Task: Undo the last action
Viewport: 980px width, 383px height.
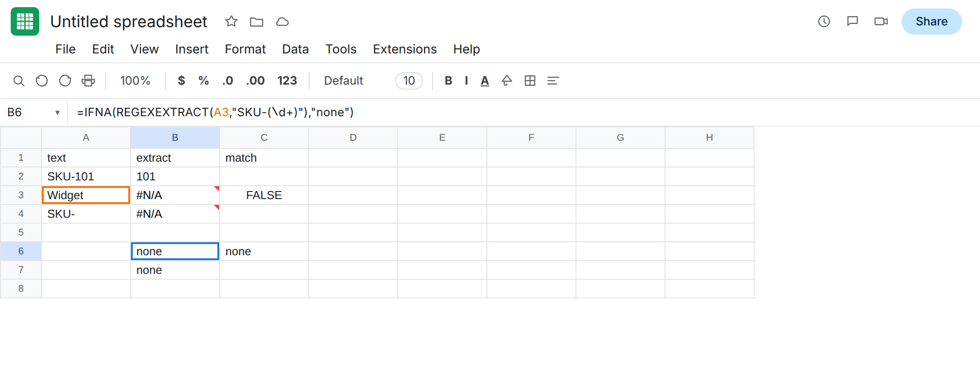Action: (42, 81)
